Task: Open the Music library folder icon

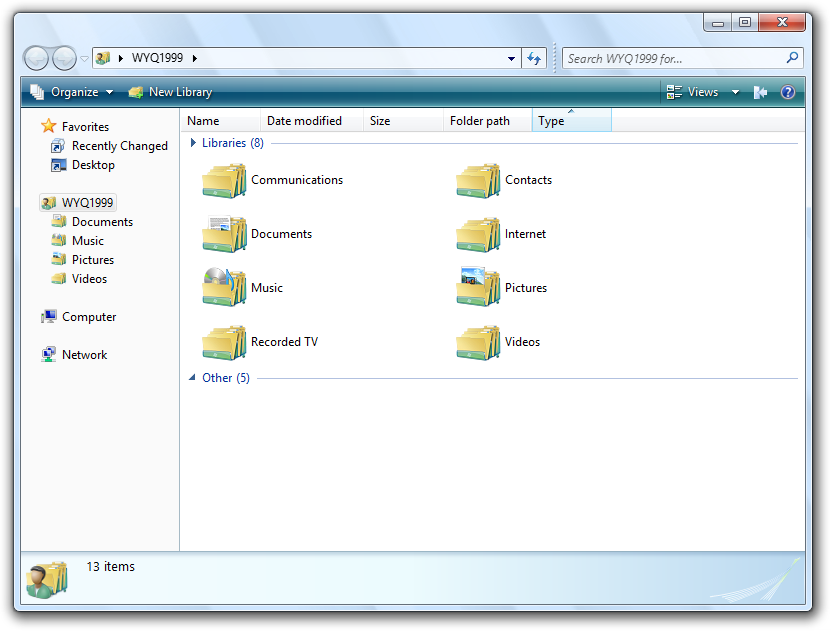Action: [224, 288]
